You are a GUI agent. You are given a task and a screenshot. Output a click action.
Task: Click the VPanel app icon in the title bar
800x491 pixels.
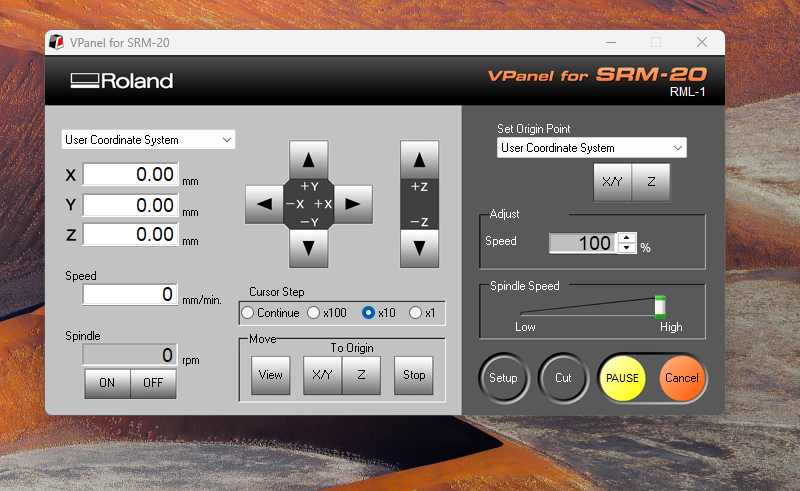click(x=57, y=42)
